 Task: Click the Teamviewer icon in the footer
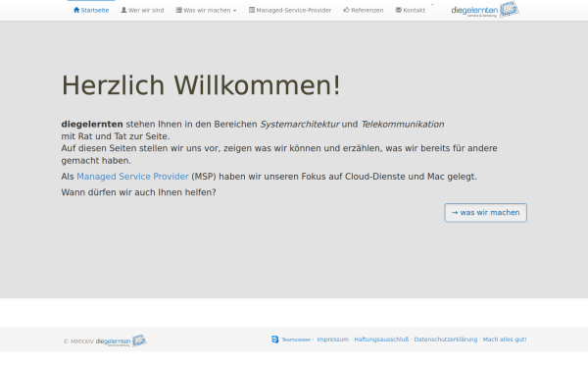[274, 340]
